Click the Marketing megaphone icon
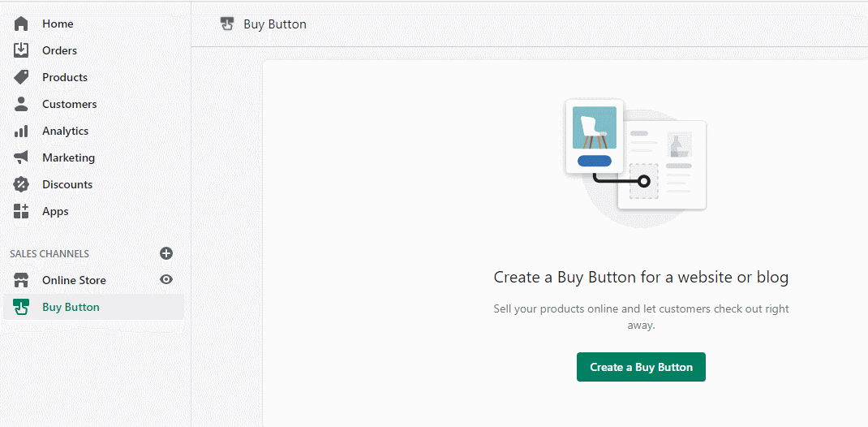Image resolution: width=868 pixels, height=427 pixels. click(21, 157)
